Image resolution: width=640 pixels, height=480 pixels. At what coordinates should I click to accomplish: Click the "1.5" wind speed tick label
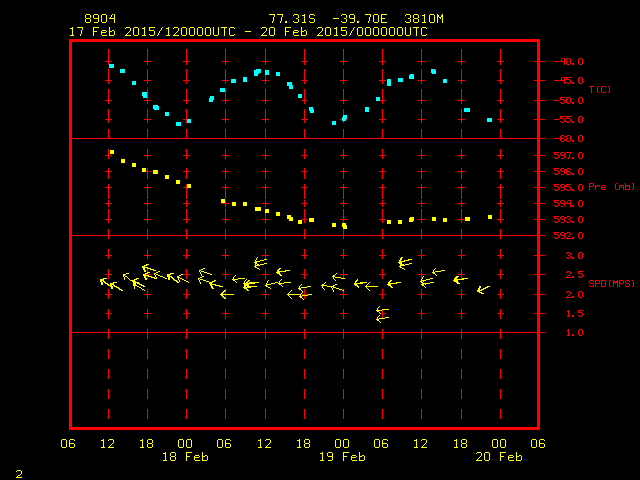coord(574,313)
